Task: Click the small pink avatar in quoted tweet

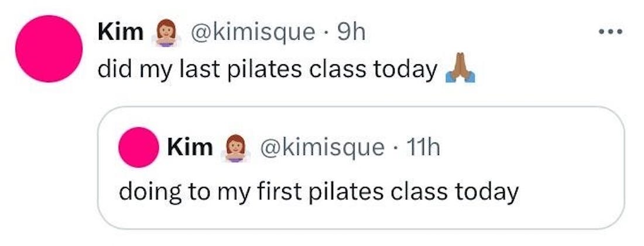Action: [139, 147]
